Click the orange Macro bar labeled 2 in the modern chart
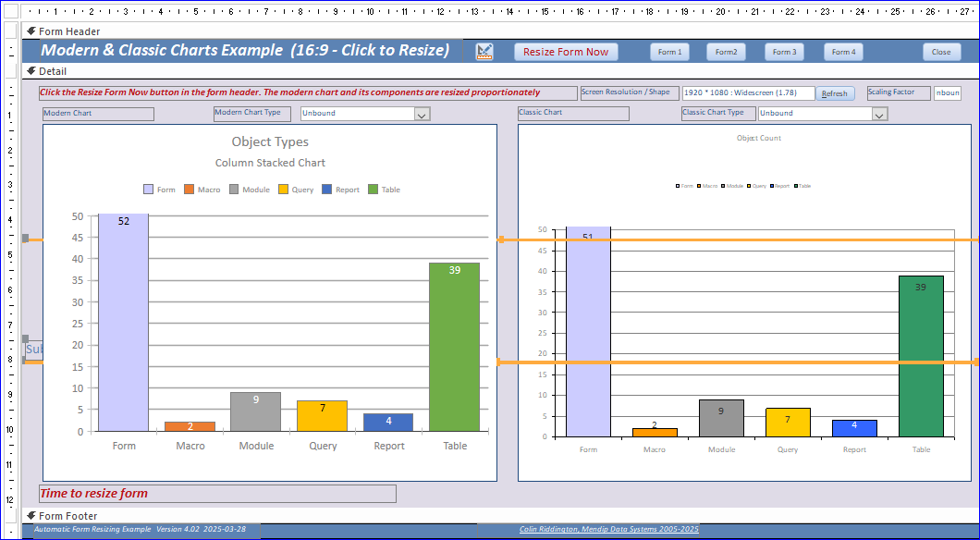Viewport: 980px width, 540px height. coord(190,426)
